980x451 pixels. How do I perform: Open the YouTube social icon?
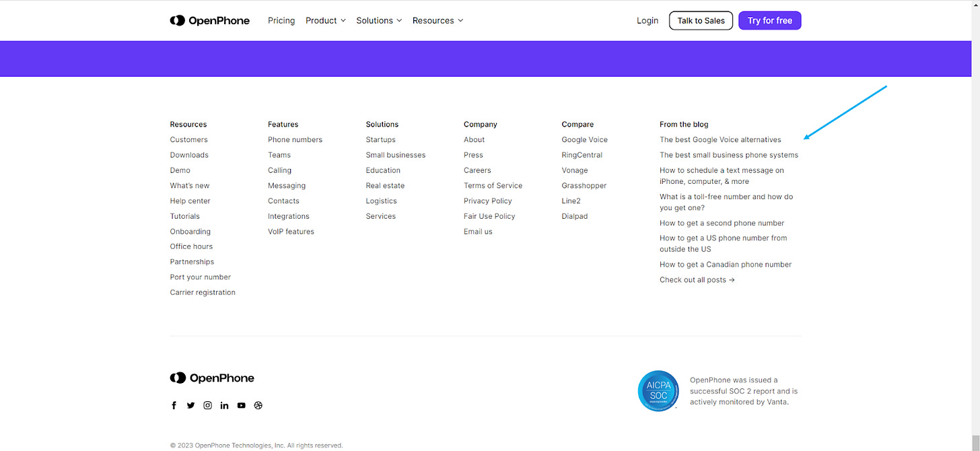(241, 405)
